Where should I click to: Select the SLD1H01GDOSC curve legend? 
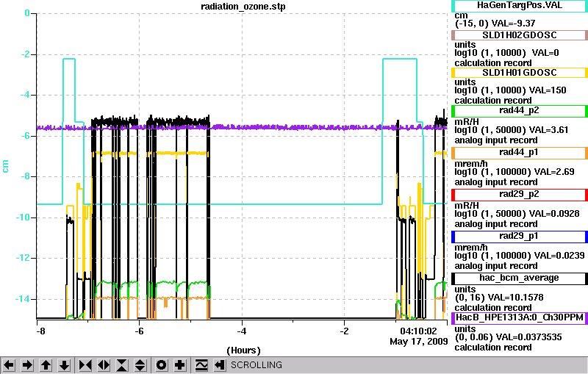tap(520, 73)
